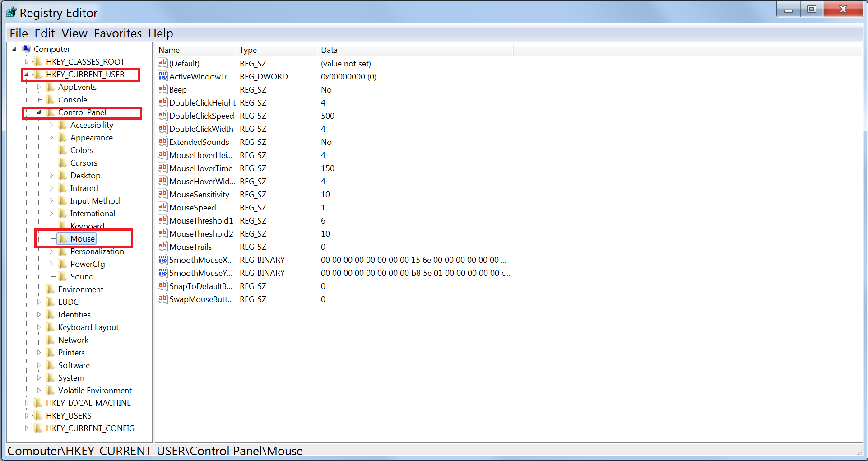Image resolution: width=868 pixels, height=461 pixels.
Task: Select the Printers key
Action: (71, 353)
